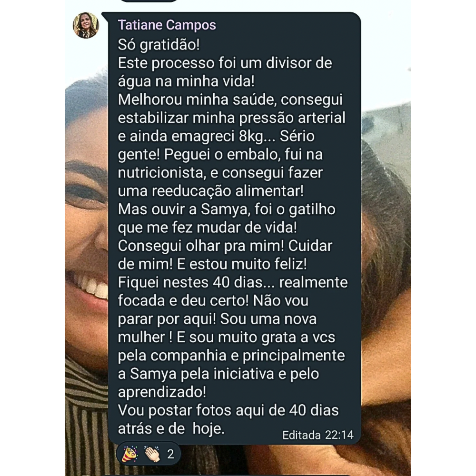Click 'reeducação alimentar!' in the message
The image size is (476, 476).
[x=228, y=191]
